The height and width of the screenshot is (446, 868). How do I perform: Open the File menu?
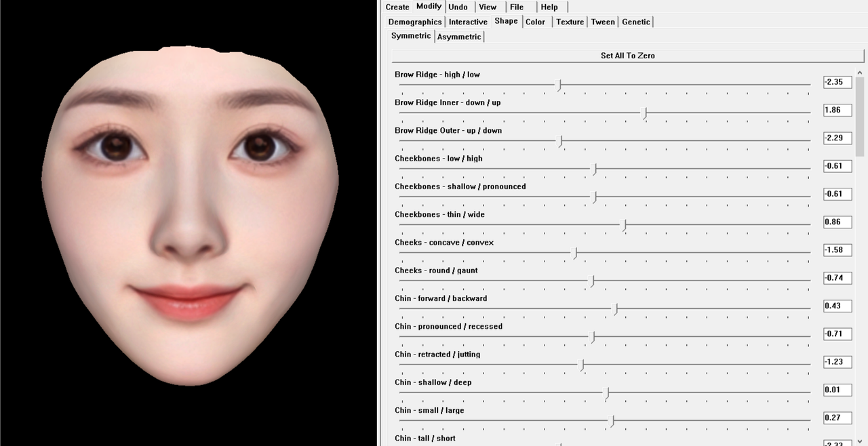coord(517,7)
